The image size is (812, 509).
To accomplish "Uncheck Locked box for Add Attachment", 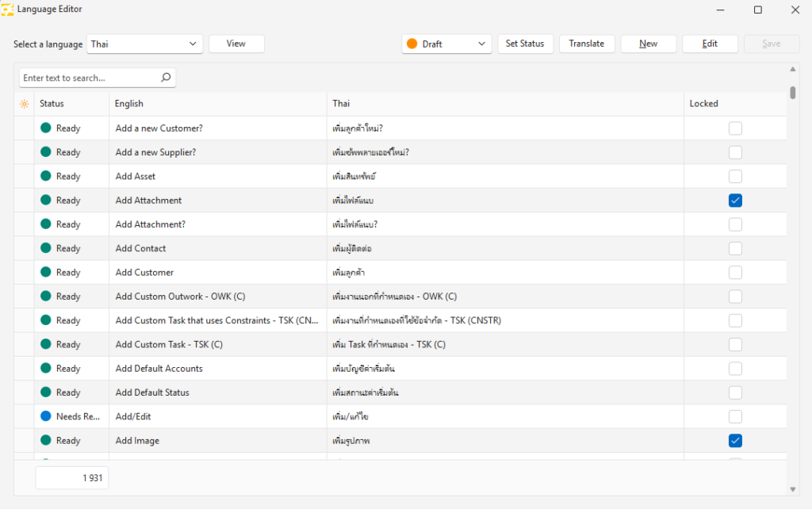I will 735,201.
